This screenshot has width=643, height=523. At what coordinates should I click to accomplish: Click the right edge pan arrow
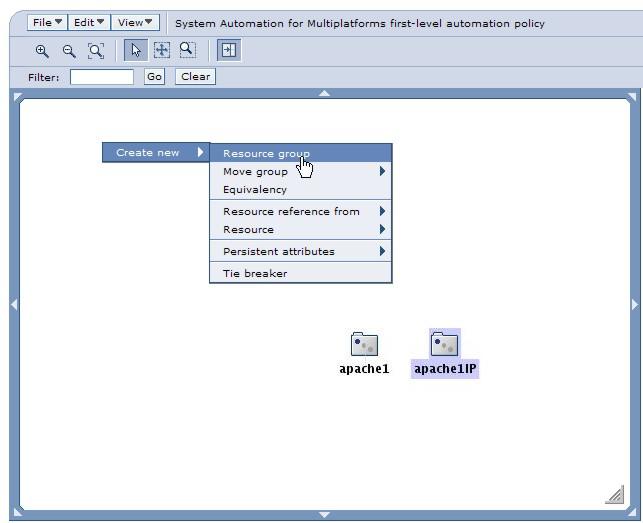635,304
